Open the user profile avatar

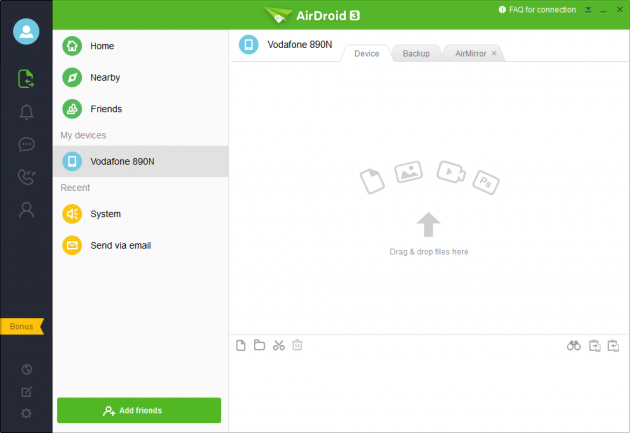(26, 31)
